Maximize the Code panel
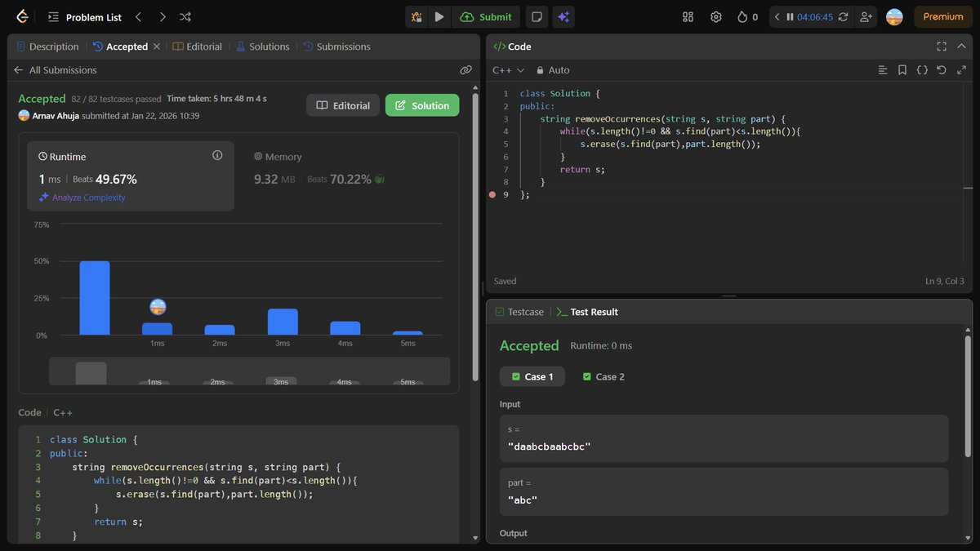Screen dimensions: 980x551 point(942,47)
